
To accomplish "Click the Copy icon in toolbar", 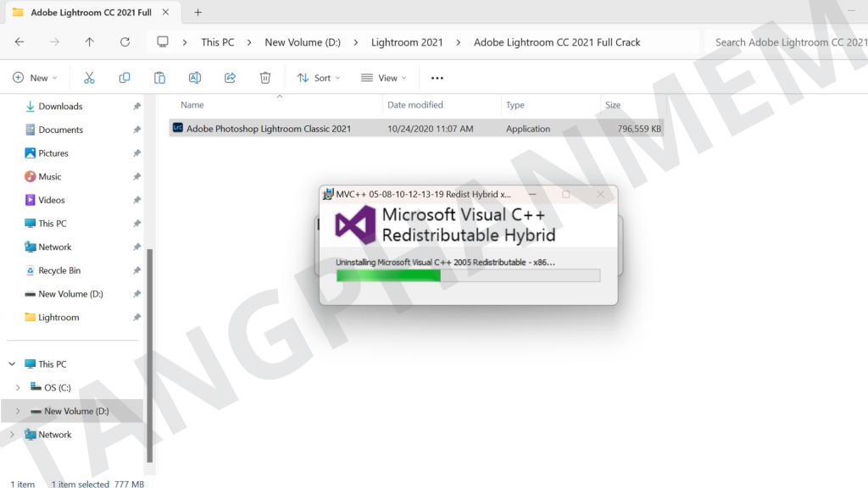I will [125, 78].
